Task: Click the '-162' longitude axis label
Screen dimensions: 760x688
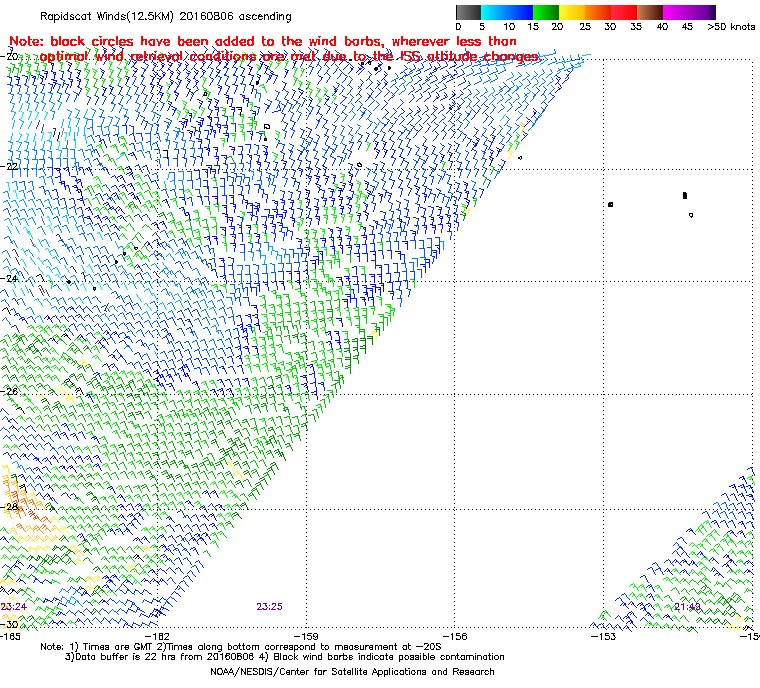Action: coord(158,636)
